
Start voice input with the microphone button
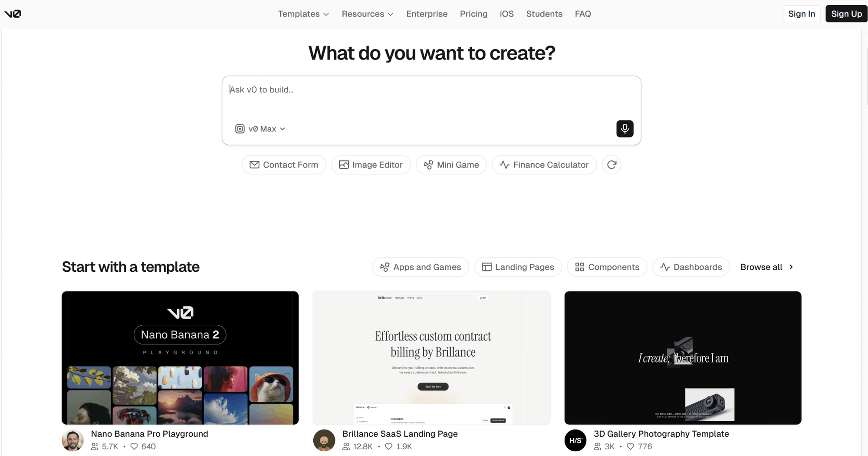coord(625,129)
